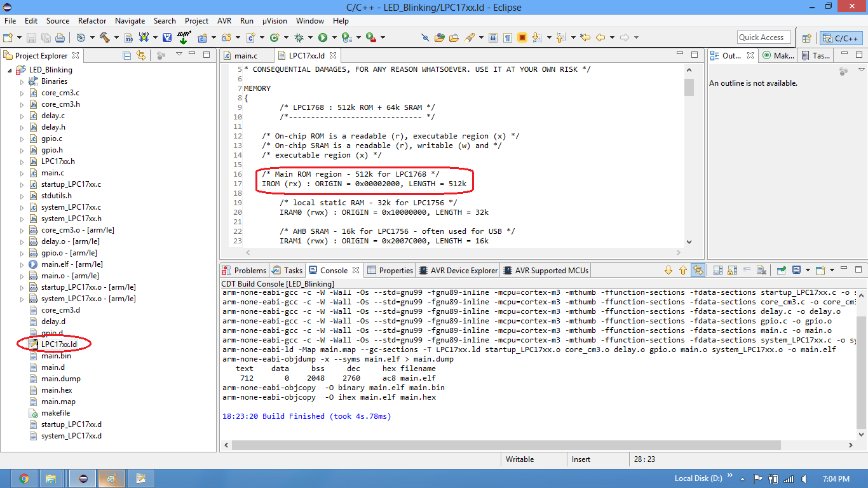Select the makefile in Project Explorer
Viewport: 868px width, 488px height.
[x=55, y=413]
